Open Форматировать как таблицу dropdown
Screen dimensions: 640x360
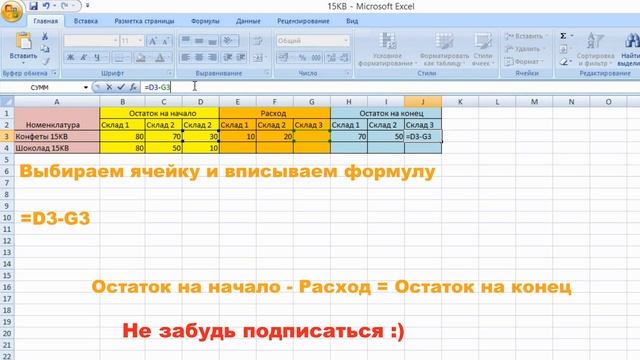point(444,49)
